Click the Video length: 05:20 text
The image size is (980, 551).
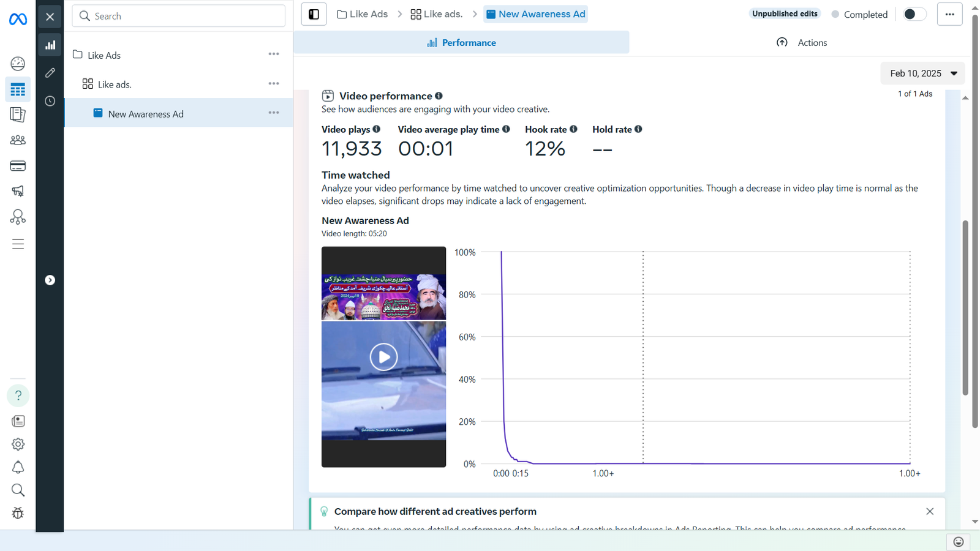[354, 234]
